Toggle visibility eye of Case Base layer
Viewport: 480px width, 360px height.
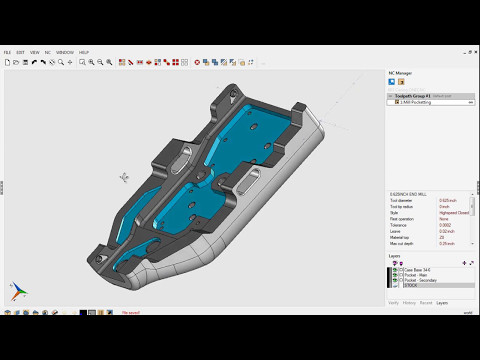click(395, 270)
